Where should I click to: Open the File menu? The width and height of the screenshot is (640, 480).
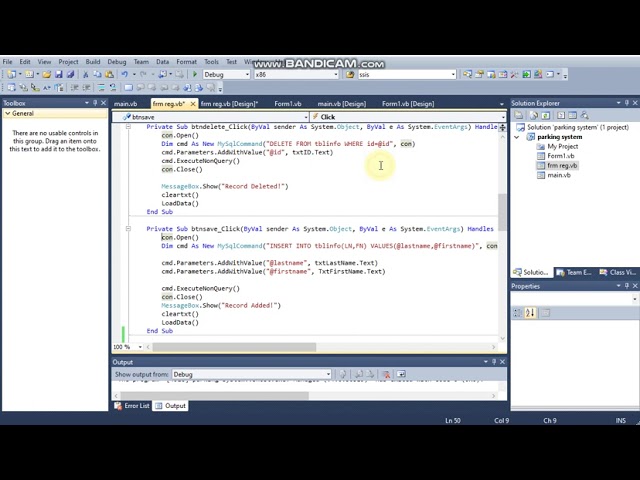(7, 62)
